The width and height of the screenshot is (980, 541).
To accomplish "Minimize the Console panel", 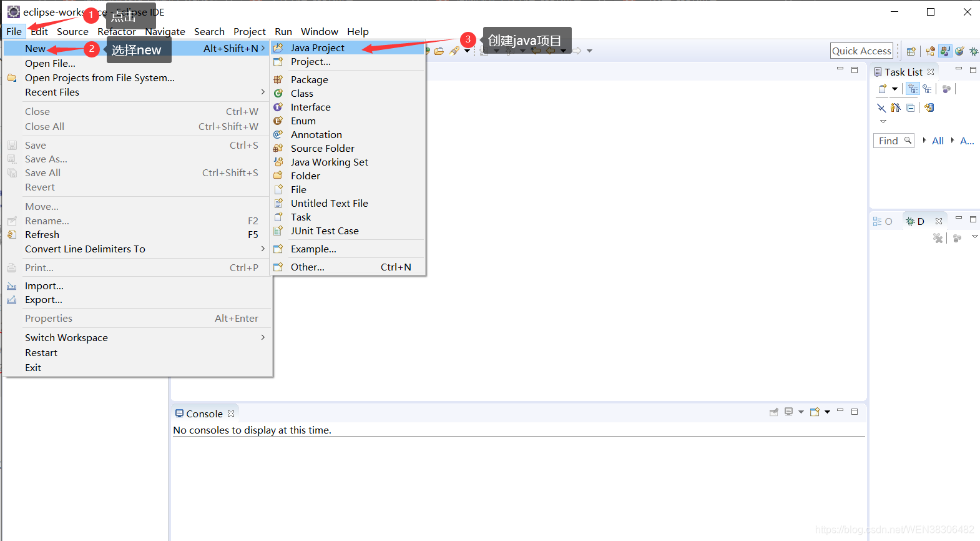I will click(840, 410).
